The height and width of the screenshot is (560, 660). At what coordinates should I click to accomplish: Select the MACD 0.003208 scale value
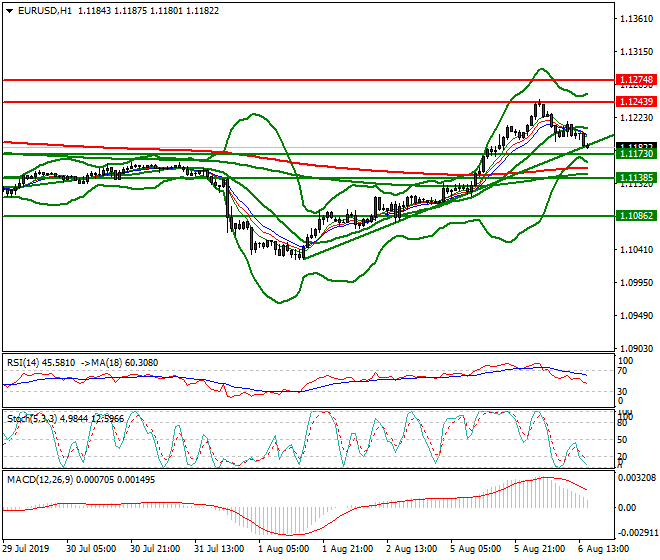pos(637,477)
